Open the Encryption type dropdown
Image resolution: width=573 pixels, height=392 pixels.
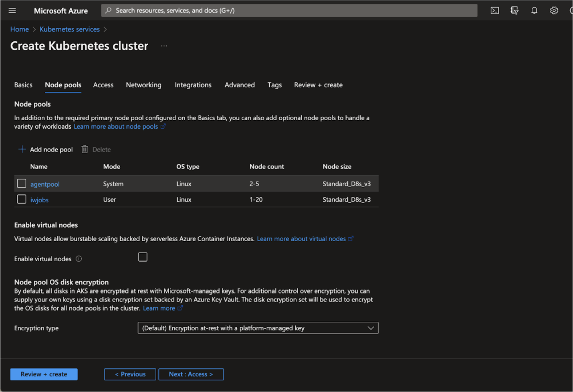pos(258,328)
